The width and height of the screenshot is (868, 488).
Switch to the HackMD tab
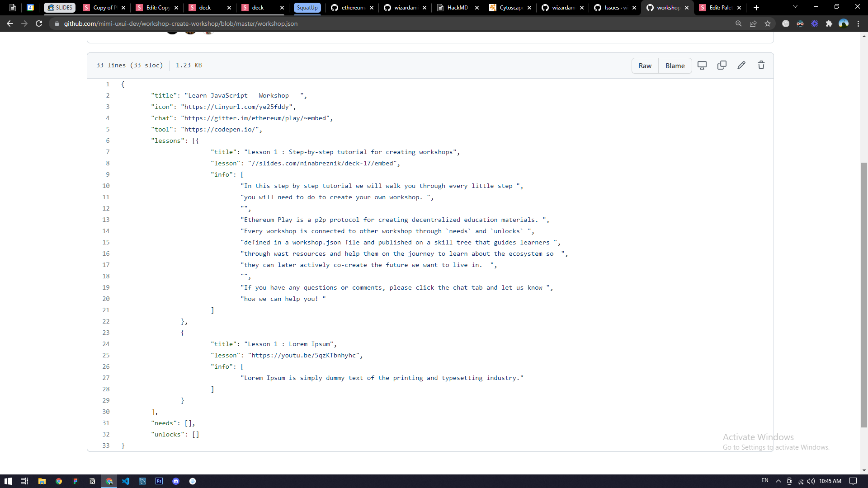tap(457, 8)
